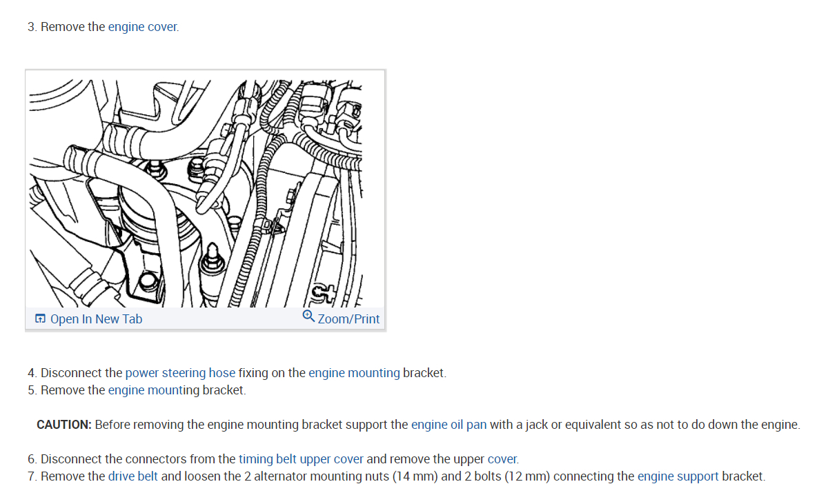Click the text '2 bolts (12 mm)'
828x504 pixels.
click(x=508, y=476)
